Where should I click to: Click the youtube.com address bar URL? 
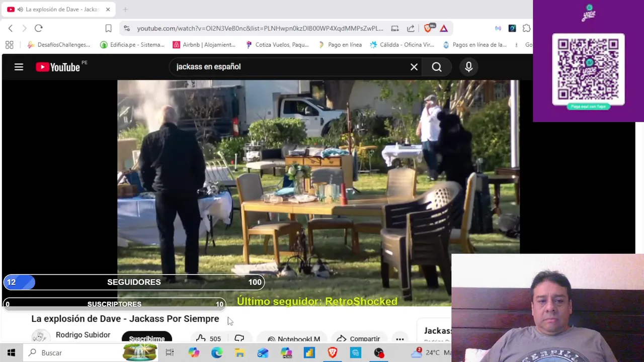coord(260,29)
